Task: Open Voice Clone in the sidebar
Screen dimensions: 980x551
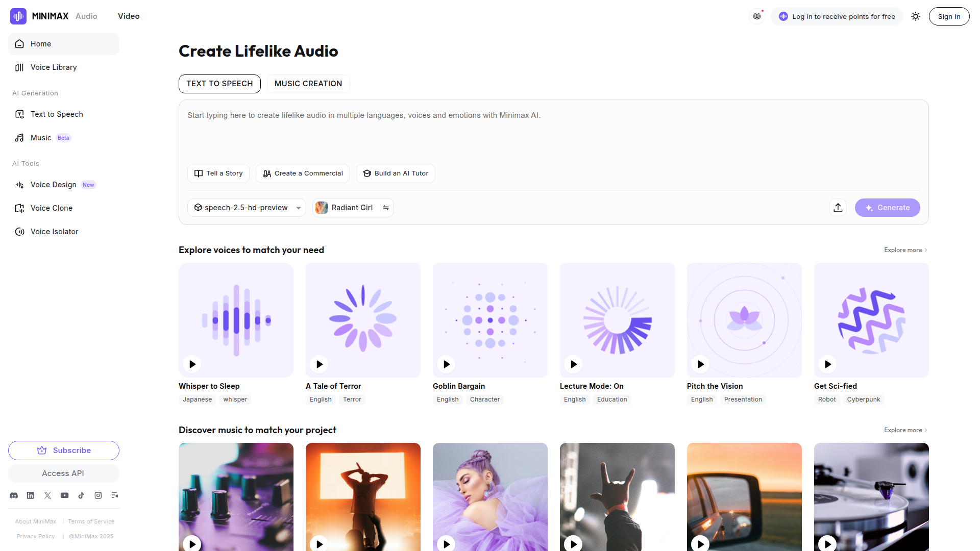Action: pos(52,208)
